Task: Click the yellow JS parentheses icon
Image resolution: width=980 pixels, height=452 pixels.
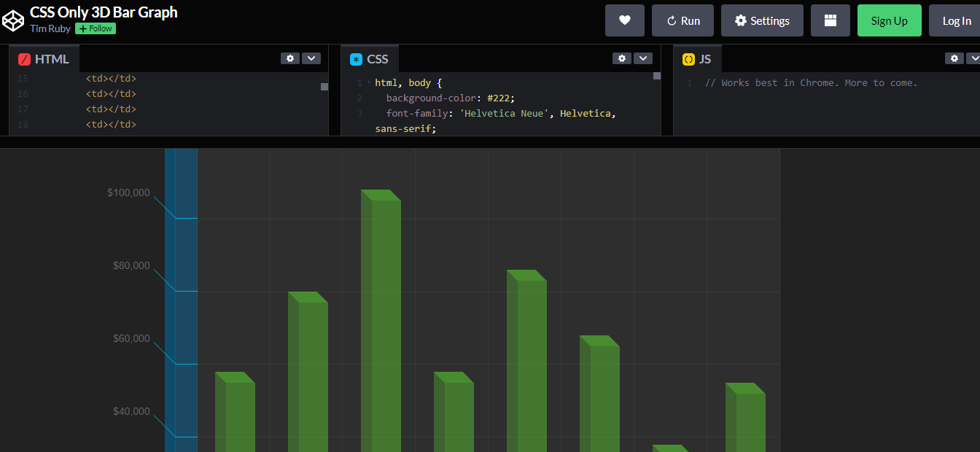Action: 688,60
